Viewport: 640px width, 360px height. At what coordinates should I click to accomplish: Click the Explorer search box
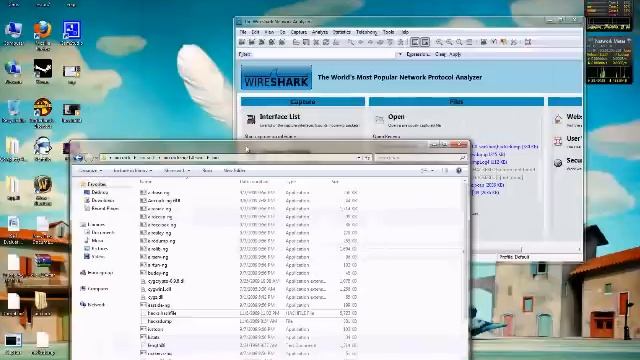tap(420, 158)
